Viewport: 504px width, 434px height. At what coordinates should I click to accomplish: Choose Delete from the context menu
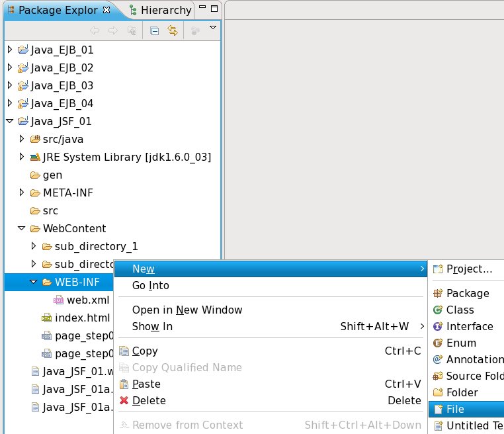(149, 401)
